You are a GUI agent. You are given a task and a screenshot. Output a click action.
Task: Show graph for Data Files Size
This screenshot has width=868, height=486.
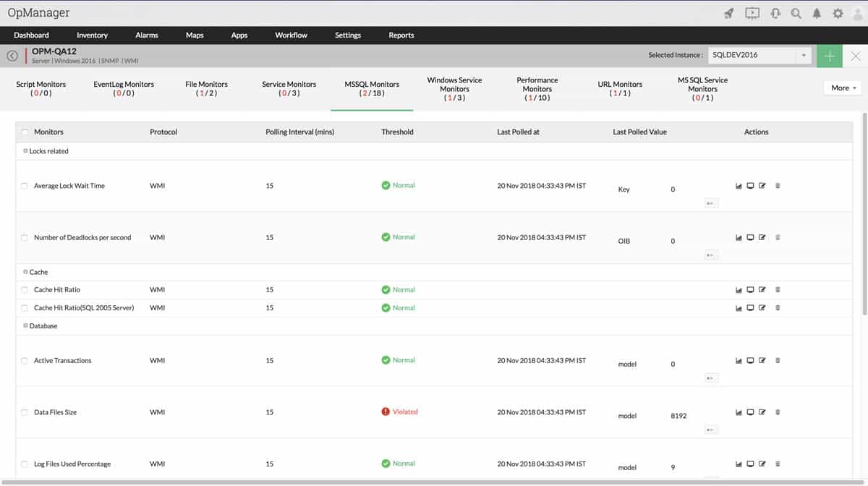pyautogui.click(x=739, y=412)
